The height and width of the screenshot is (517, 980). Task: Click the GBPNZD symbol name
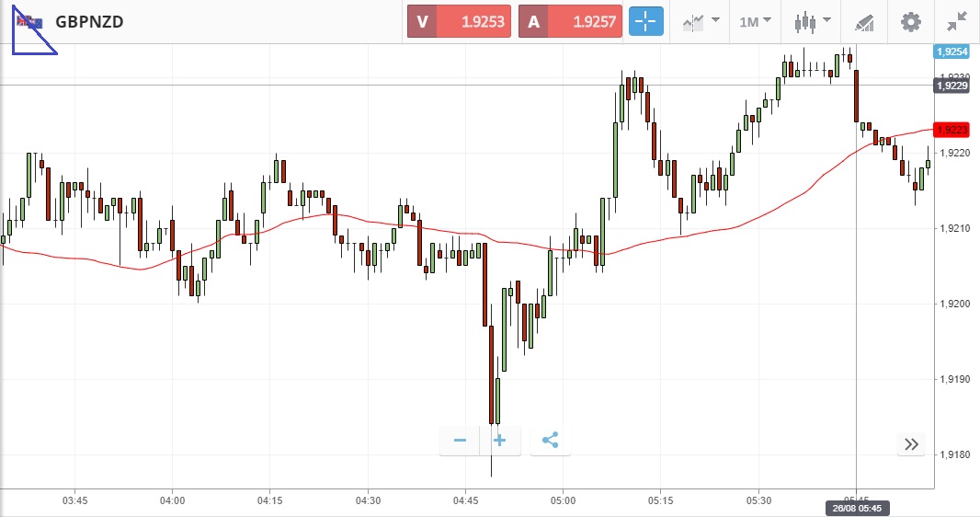(89, 21)
